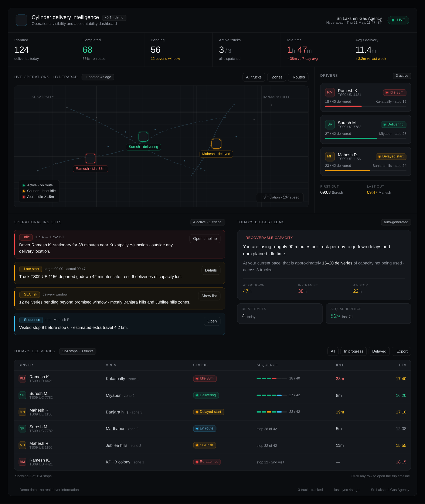Click RM avatar in KPHB colony table row
425x504 pixels.
pos(22,462)
